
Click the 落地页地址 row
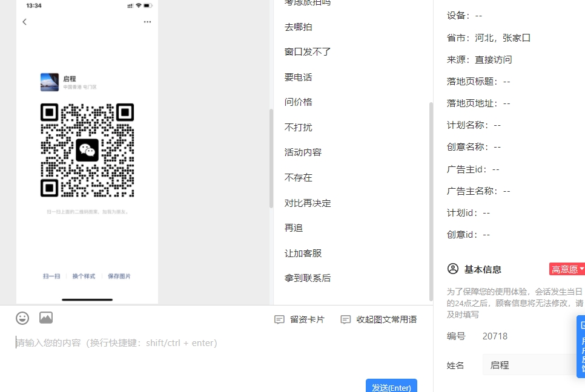[478, 103]
